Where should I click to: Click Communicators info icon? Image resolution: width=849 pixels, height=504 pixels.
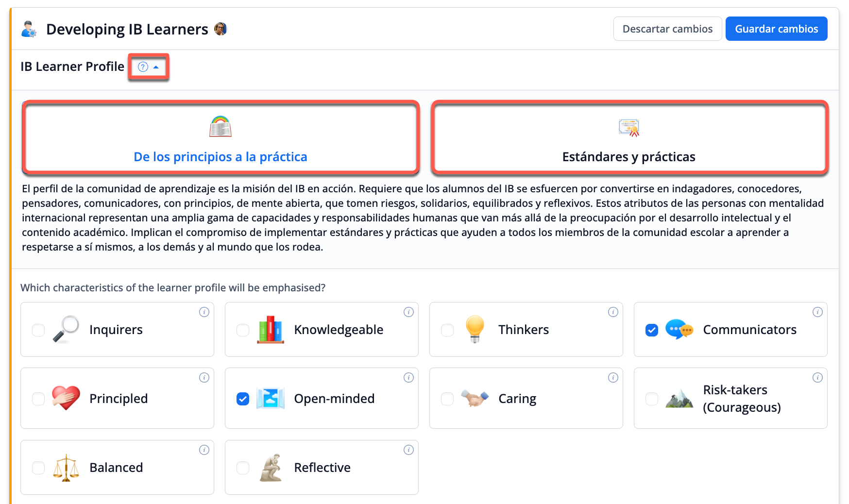(x=817, y=312)
